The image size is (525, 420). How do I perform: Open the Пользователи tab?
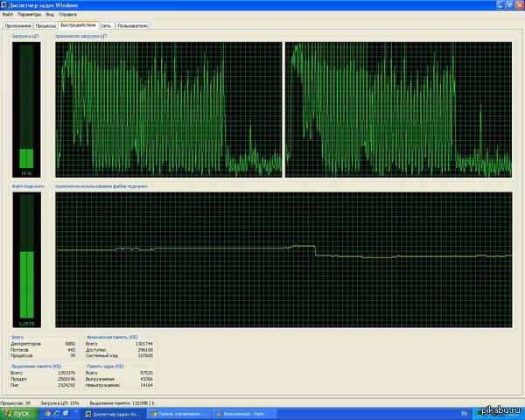132,26
